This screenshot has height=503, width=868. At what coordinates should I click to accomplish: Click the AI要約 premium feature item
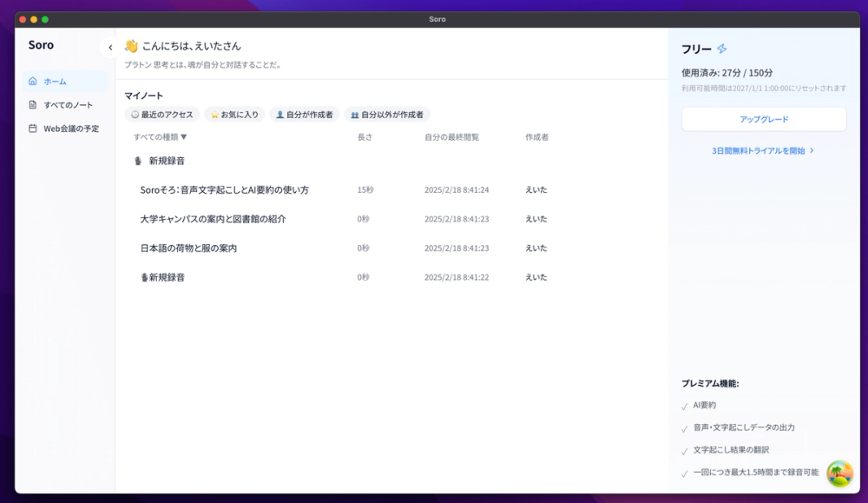704,405
